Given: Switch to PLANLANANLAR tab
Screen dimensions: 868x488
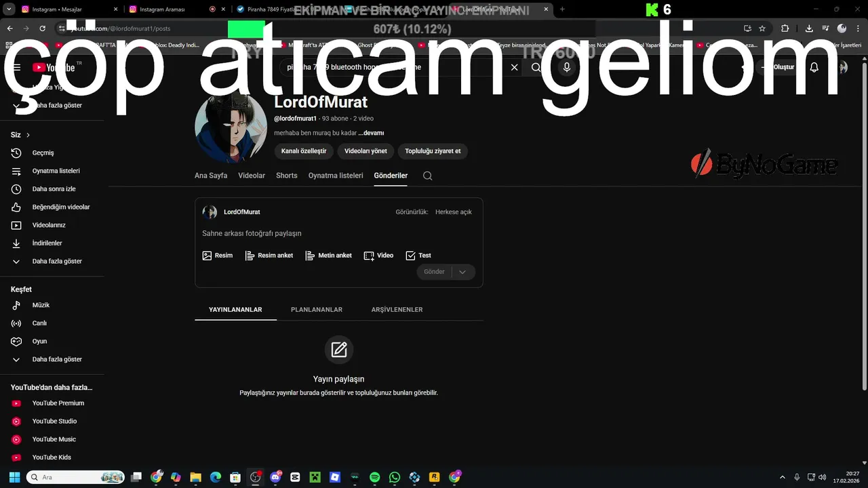Looking at the screenshot, I should point(317,310).
